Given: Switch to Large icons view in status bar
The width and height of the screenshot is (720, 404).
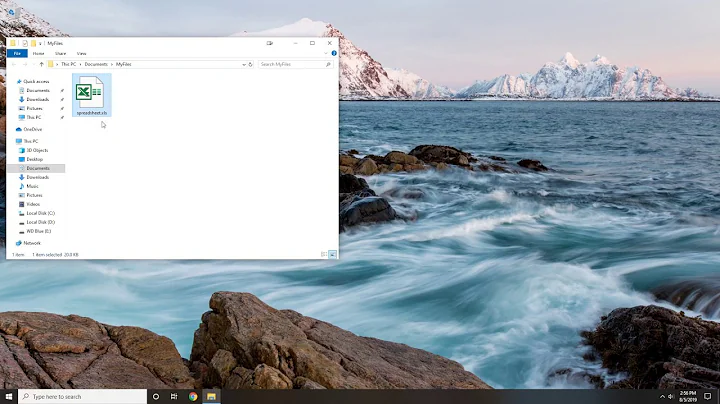Looking at the screenshot, I should pyautogui.click(x=332, y=254).
